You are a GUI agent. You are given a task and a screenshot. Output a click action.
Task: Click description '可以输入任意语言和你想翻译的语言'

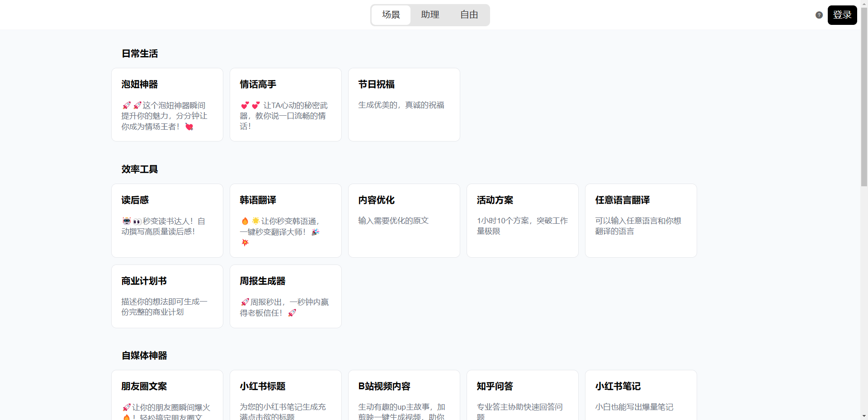click(638, 226)
